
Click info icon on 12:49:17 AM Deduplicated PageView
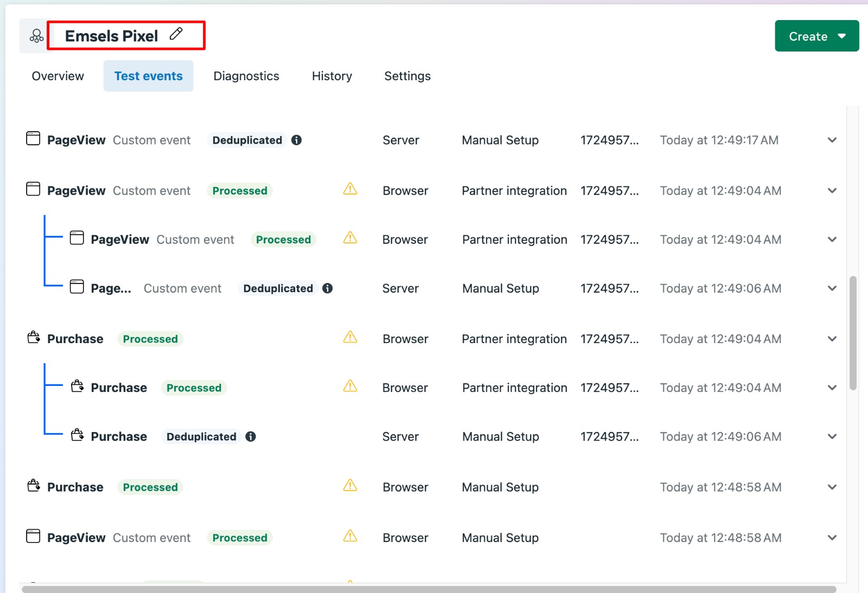click(x=296, y=140)
